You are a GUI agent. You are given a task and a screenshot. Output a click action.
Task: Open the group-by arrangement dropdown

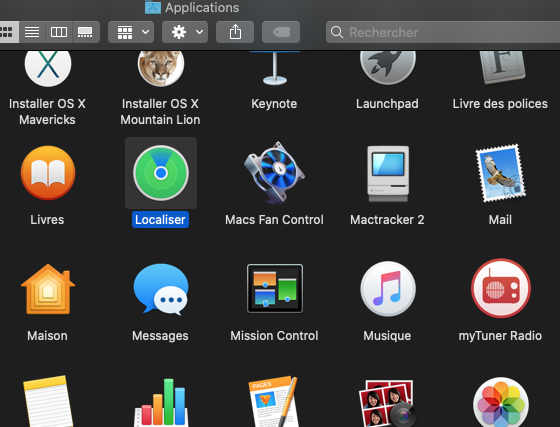(x=131, y=32)
